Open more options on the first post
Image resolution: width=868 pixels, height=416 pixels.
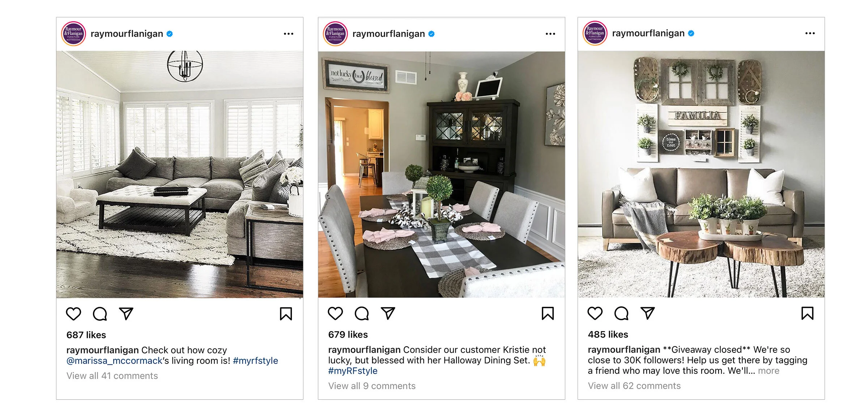tap(289, 34)
